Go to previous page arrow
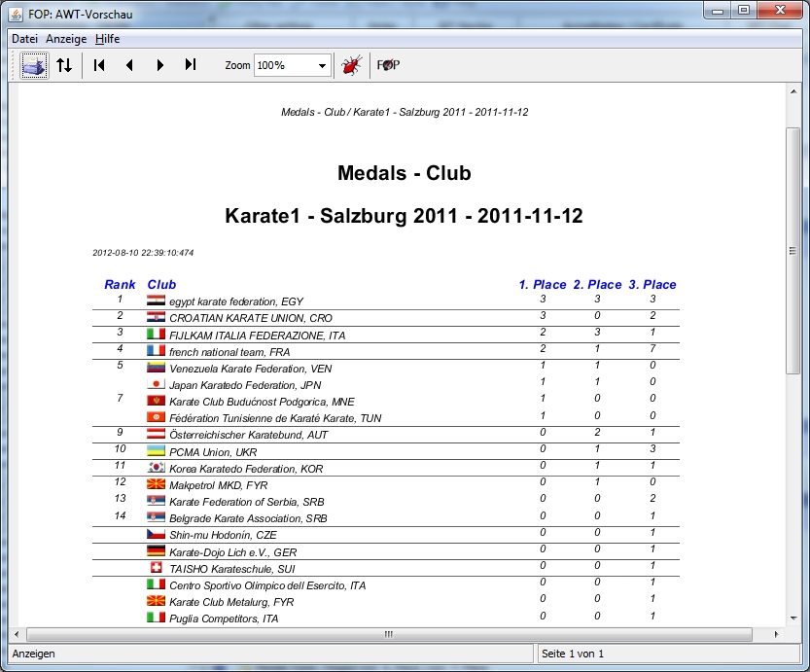 (129, 65)
